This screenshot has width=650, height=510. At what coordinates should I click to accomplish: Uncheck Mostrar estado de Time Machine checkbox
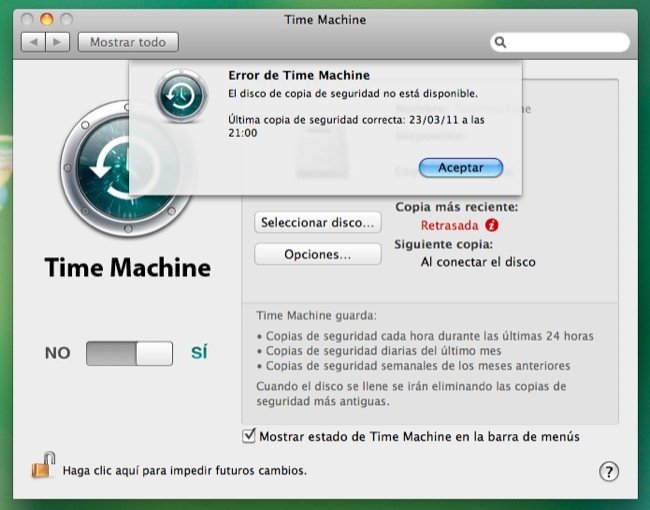[249, 436]
